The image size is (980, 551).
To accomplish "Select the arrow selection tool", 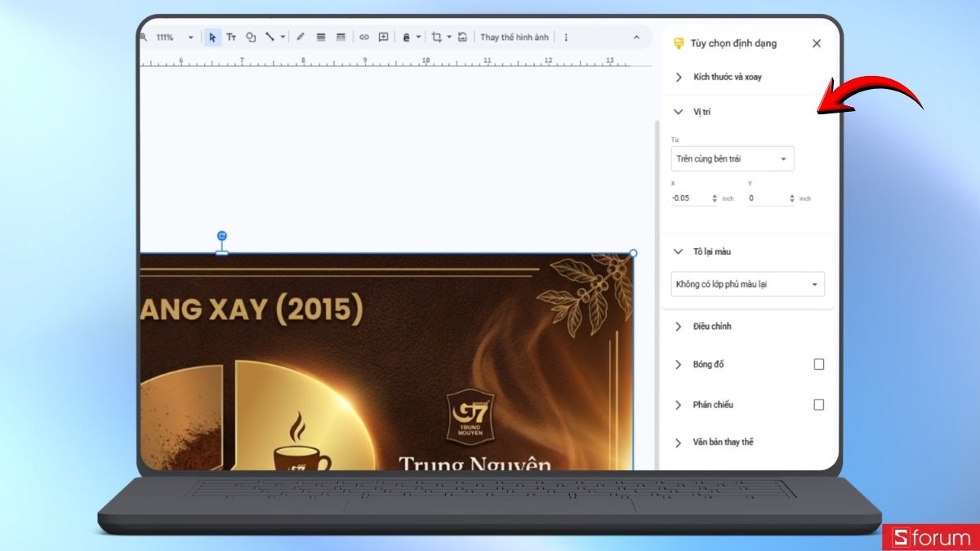I will pos(212,37).
